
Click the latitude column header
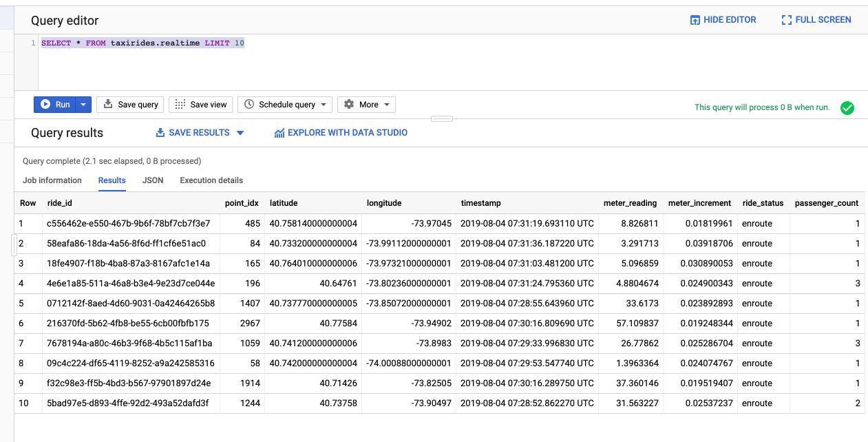pos(284,203)
